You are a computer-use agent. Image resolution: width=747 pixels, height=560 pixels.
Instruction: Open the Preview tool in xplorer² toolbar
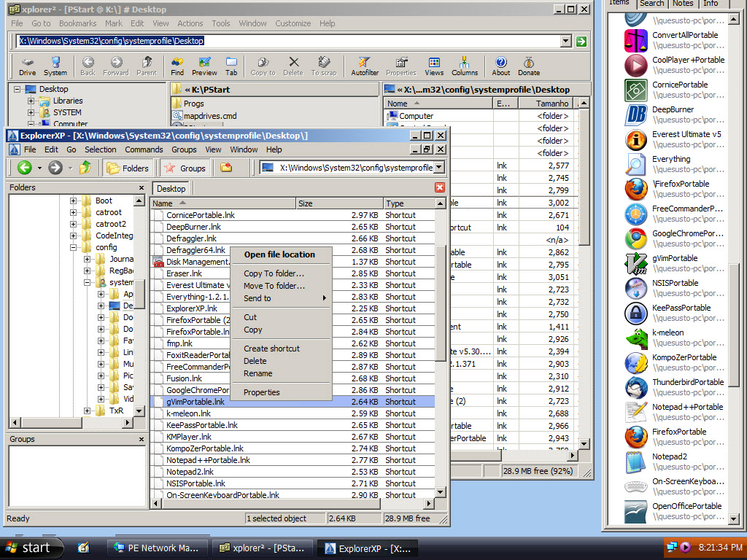(x=204, y=66)
